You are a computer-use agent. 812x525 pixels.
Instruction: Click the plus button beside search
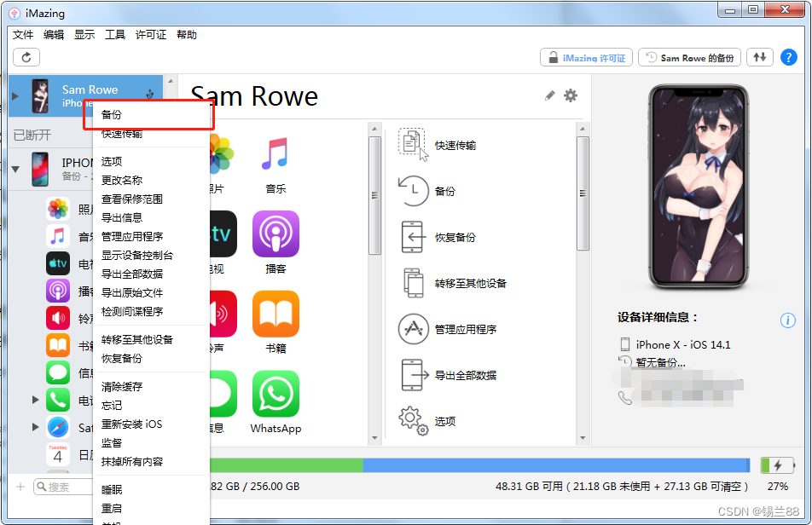[x=20, y=487]
